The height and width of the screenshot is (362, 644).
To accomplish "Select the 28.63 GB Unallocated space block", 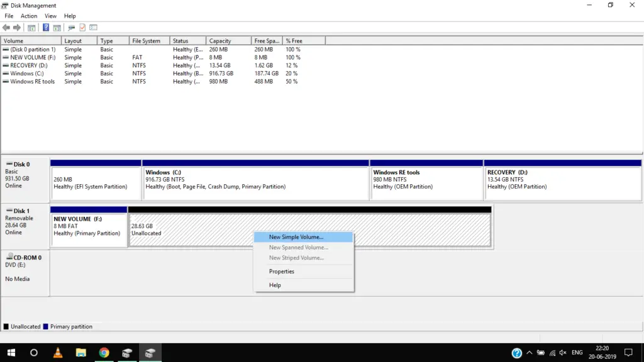I will 309,226.
